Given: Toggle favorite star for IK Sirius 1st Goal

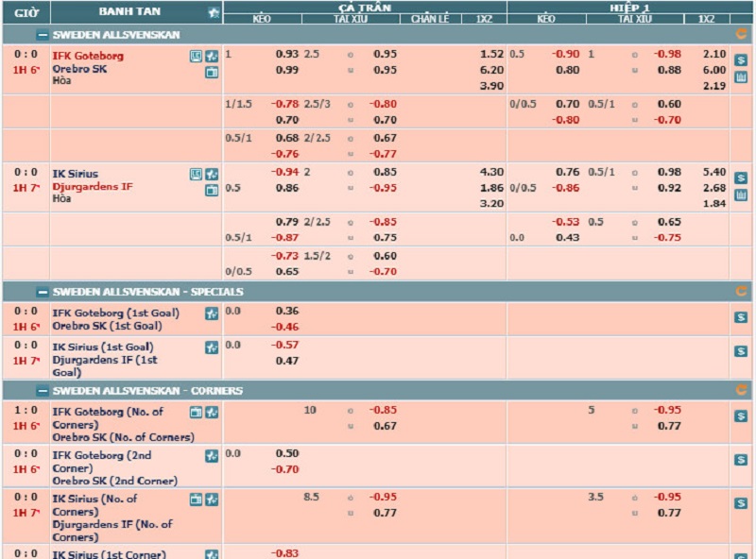Looking at the screenshot, I should (212, 347).
